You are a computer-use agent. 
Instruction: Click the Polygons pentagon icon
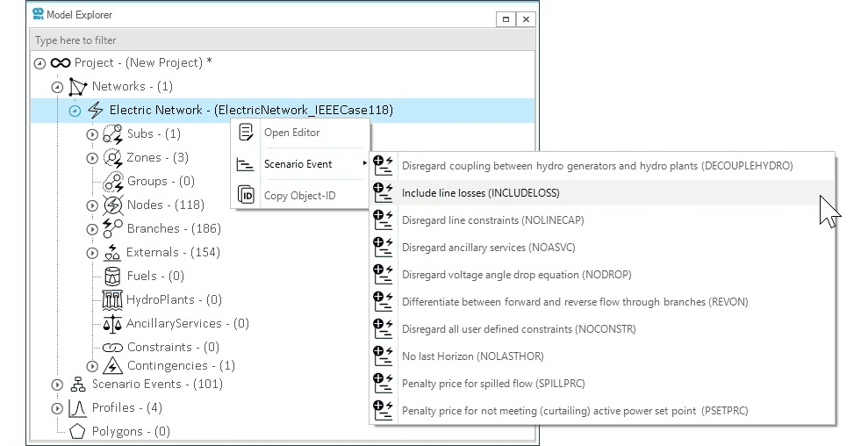(x=77, y=431)
